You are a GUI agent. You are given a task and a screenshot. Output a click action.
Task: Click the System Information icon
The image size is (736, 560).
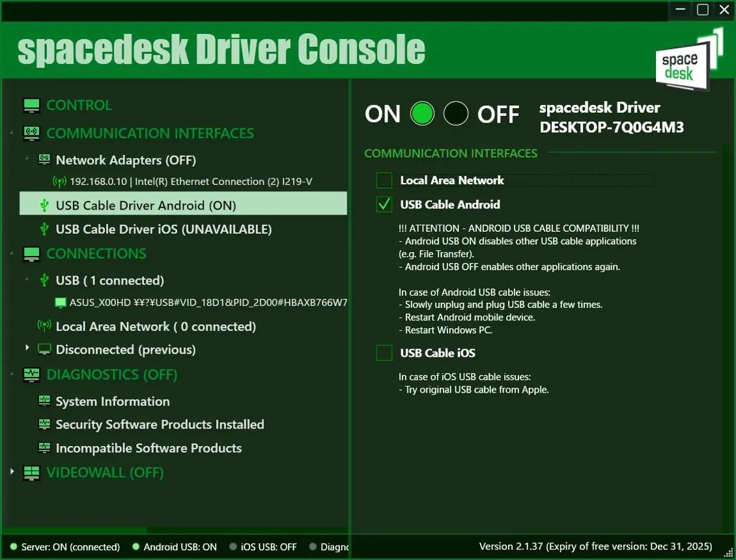(x=44, y=400)
